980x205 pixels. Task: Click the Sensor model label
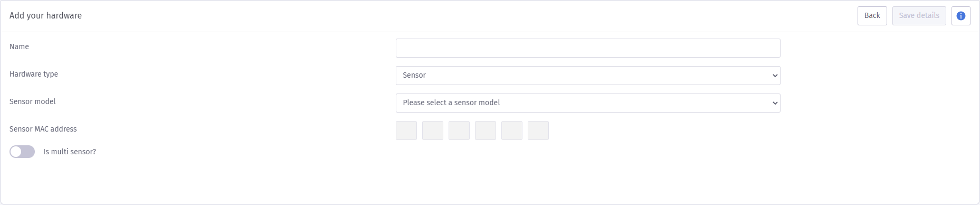point(33,101)
